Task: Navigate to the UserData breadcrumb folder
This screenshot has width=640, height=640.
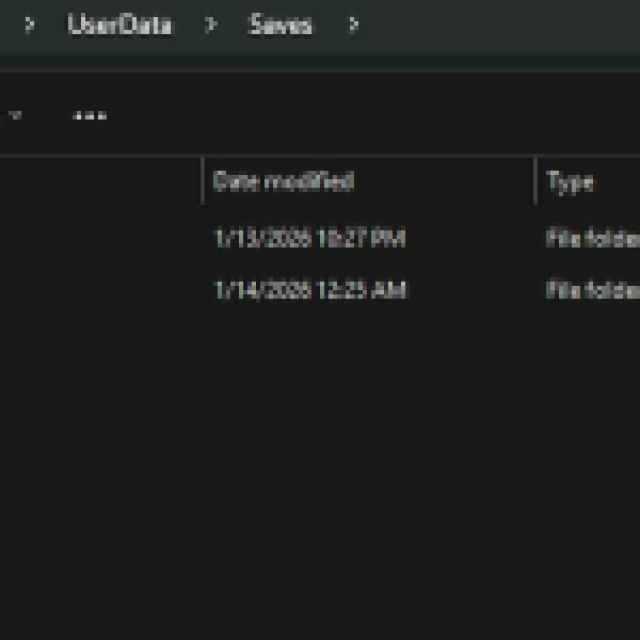Action: [119, 25]
